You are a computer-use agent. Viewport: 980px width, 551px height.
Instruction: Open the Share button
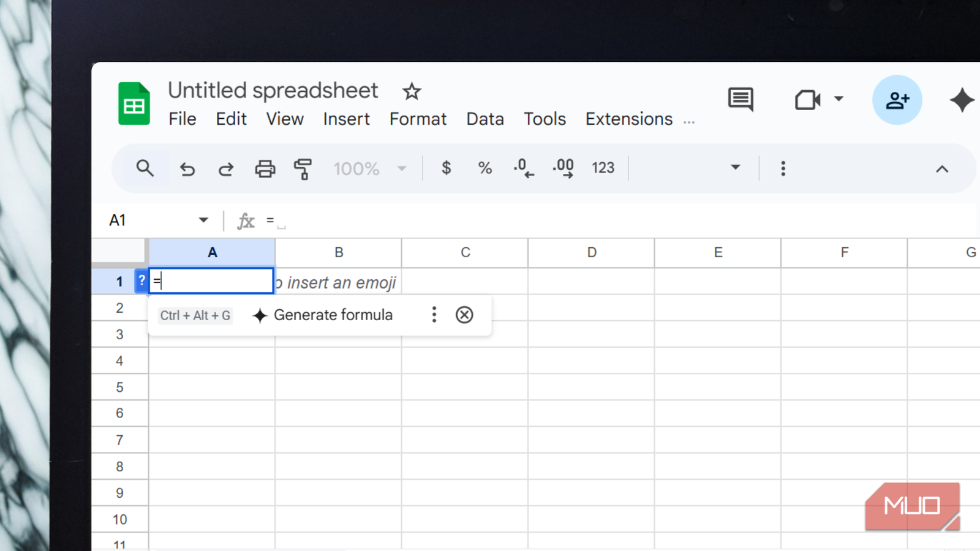(897, 100)
